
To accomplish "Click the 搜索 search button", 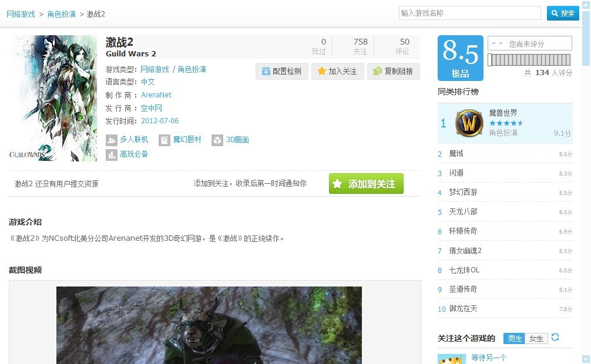I will (563, 13).
